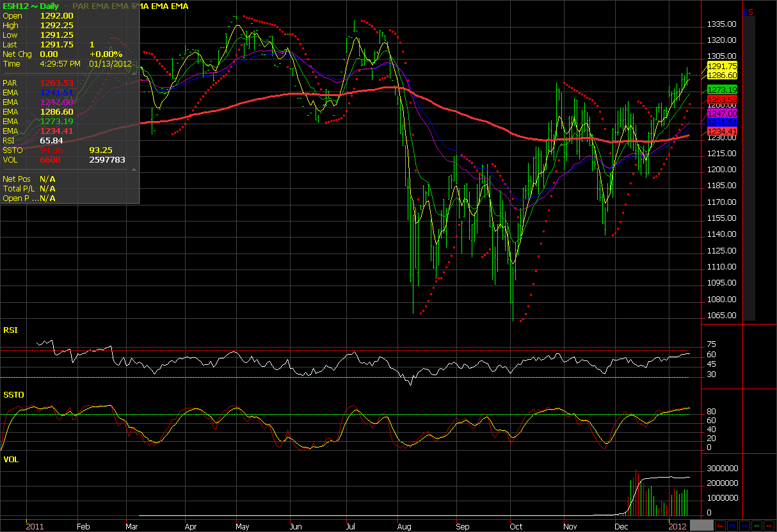The width and height of the screenshot is (777, 532).
Task: Click the red S marker above the price axis
Action: 751,12
